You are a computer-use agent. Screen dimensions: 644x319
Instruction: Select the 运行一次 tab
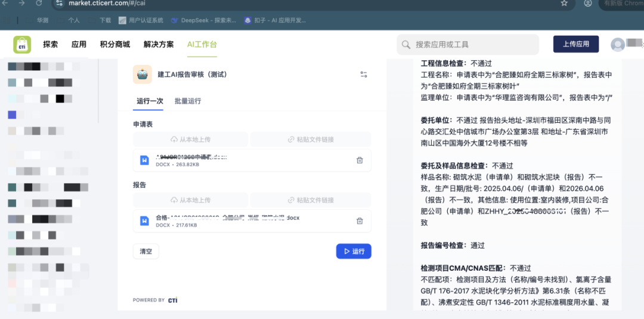pyautogui.click(x=150, y=101)
